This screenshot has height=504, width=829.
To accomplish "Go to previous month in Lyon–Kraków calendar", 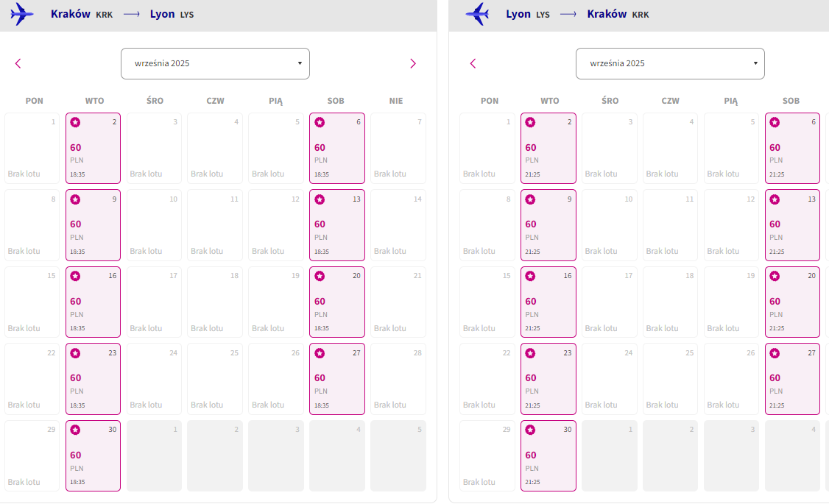I will (x=473, y=64).
